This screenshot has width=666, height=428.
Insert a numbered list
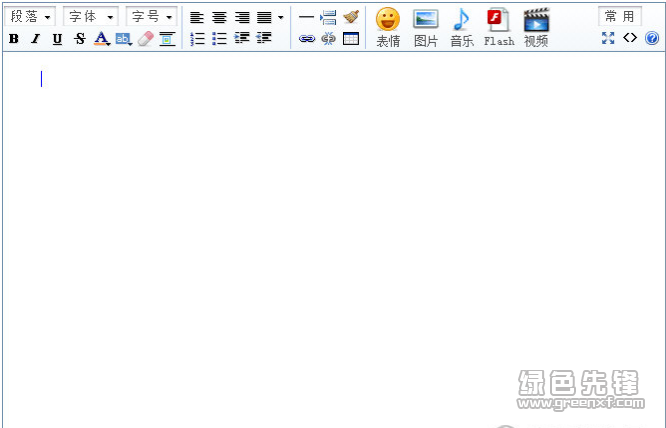tap(197, 39)
